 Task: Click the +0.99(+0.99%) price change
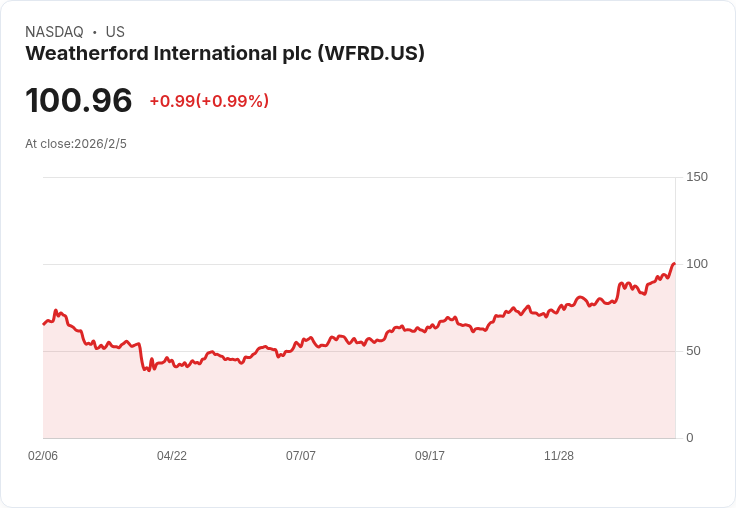(x=209, y=101)
